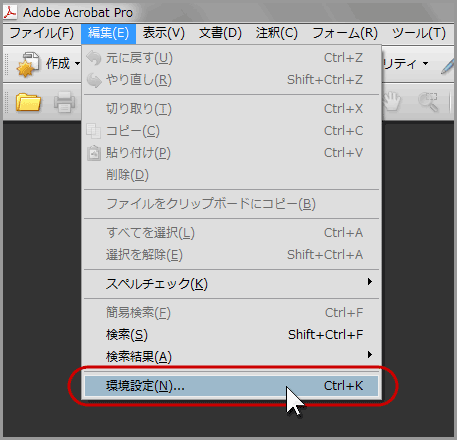Click the 作成 toolbar button label
Image resolution: width=457 pixels, height=440 pixels.
[x=58, y=63]
